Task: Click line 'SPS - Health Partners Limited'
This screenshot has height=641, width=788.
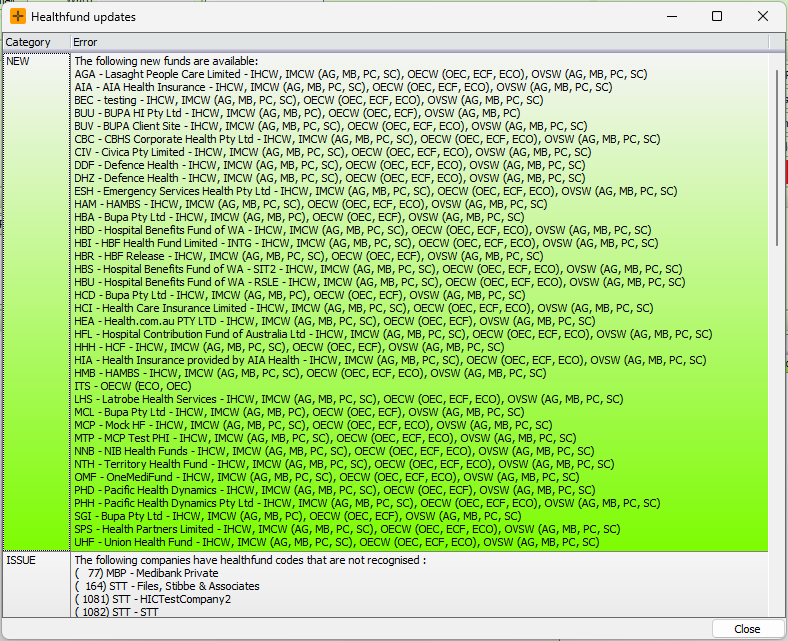Action: click(347, 529)
